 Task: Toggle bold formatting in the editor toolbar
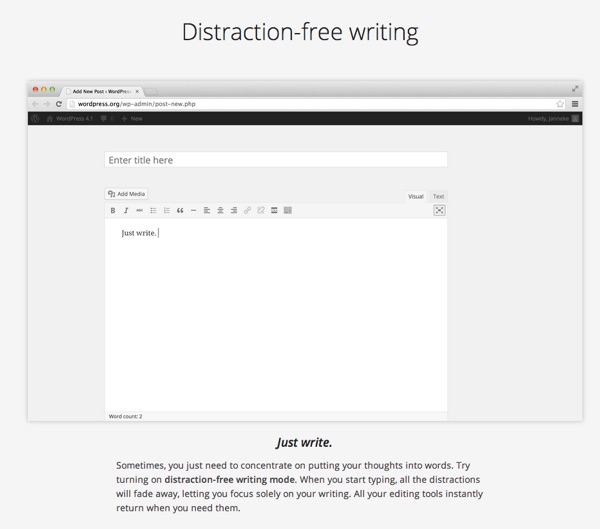point(113,210)
